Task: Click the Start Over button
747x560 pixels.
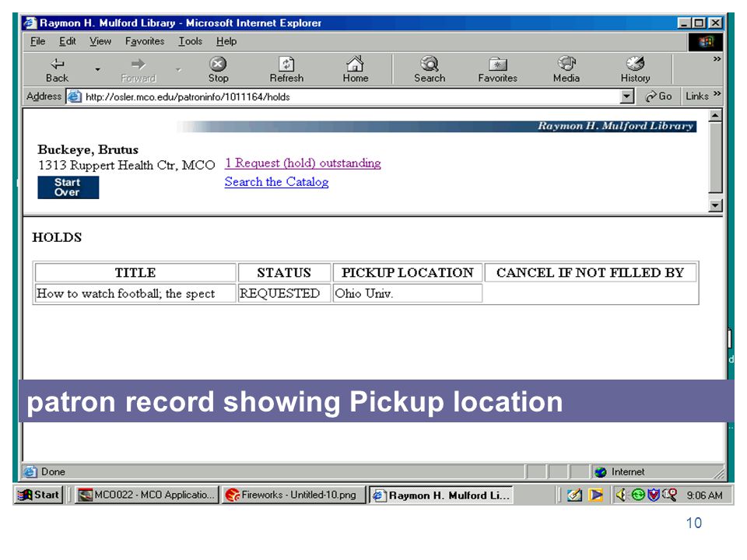Action: click(68, 187)
